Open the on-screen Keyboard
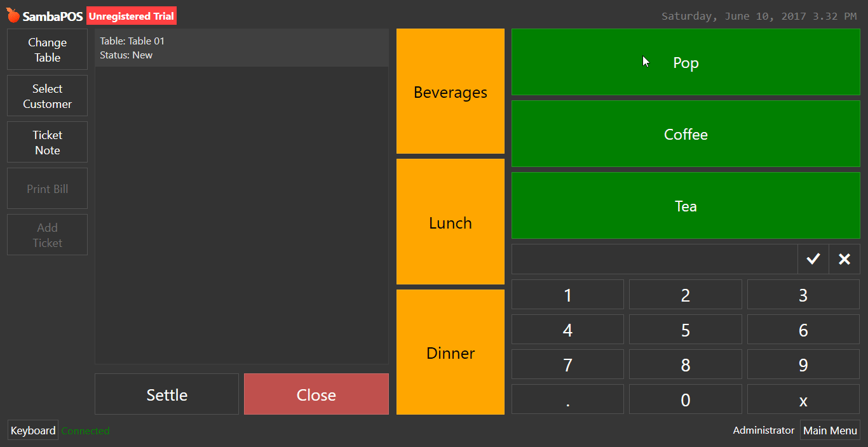 point(33,430)
